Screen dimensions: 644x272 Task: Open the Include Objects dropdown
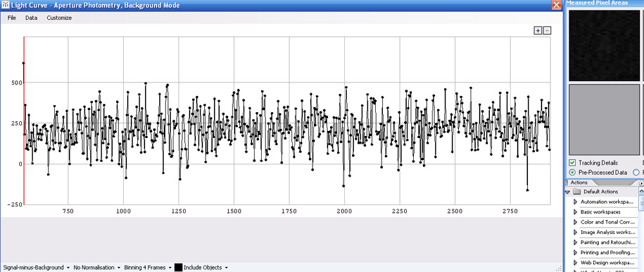pyautogui.click(x=206, y=267)
